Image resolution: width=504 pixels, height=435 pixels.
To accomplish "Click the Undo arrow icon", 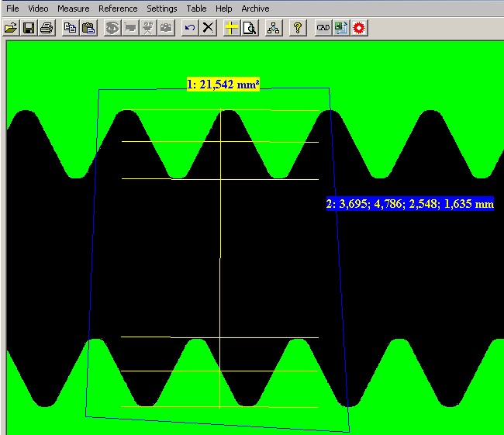I will point(190,28).
